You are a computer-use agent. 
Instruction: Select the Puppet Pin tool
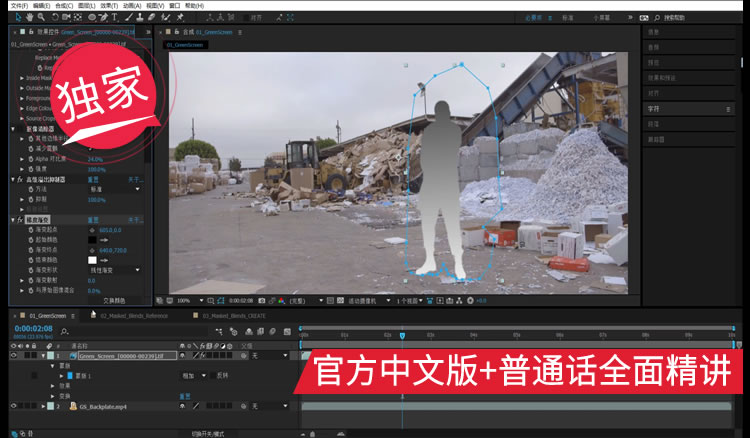point(180,17)
